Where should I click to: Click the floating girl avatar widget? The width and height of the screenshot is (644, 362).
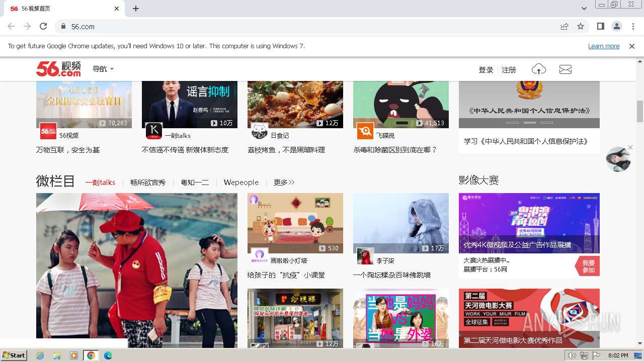tap(618, 159)
